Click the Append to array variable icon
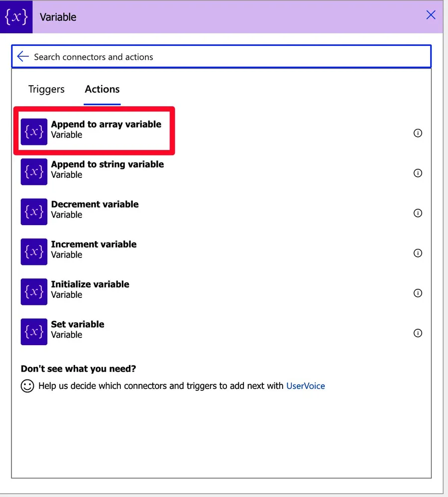This screenshot has height=497, width=448. pyautogui.click(x=34, y=132)
